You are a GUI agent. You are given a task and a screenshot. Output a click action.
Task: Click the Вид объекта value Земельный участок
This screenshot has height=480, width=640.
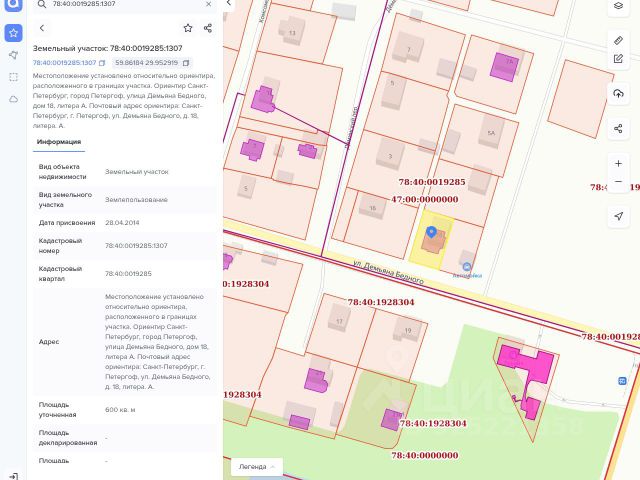tap(137, 172)
